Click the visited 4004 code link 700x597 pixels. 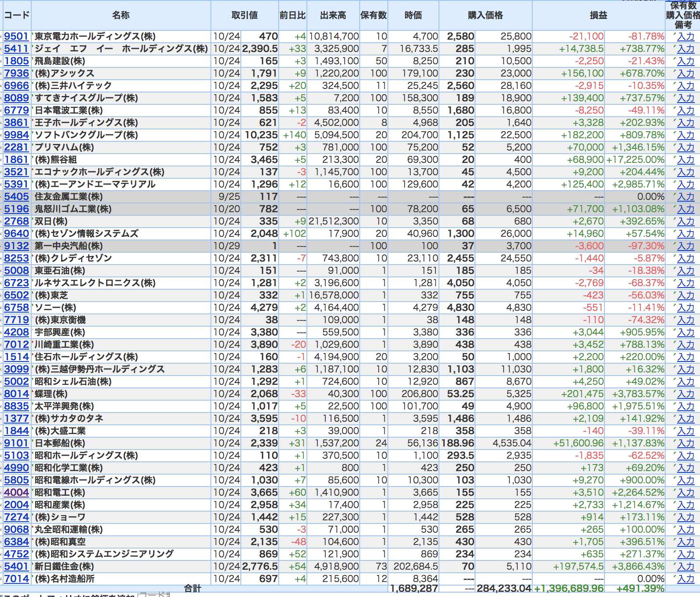tap(16, 493)
